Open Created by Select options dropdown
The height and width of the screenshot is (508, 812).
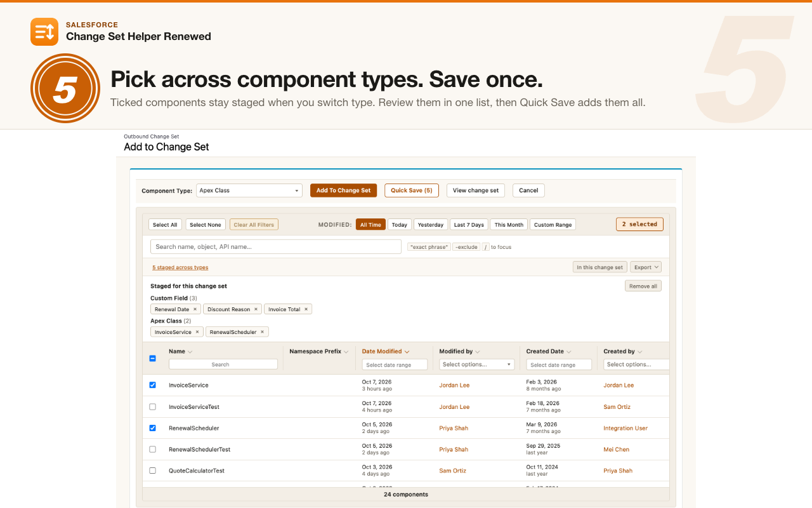[636, 364]
